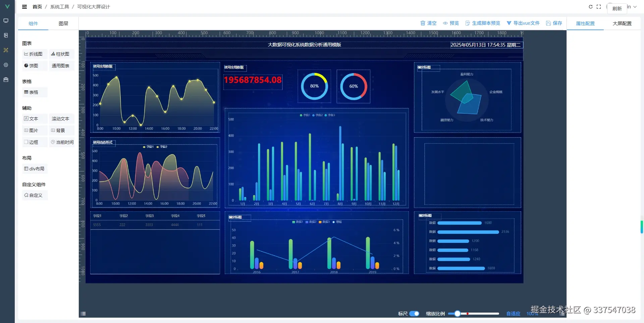
Task: Switch to the 属性配置 tab
Action: [585, 23]
